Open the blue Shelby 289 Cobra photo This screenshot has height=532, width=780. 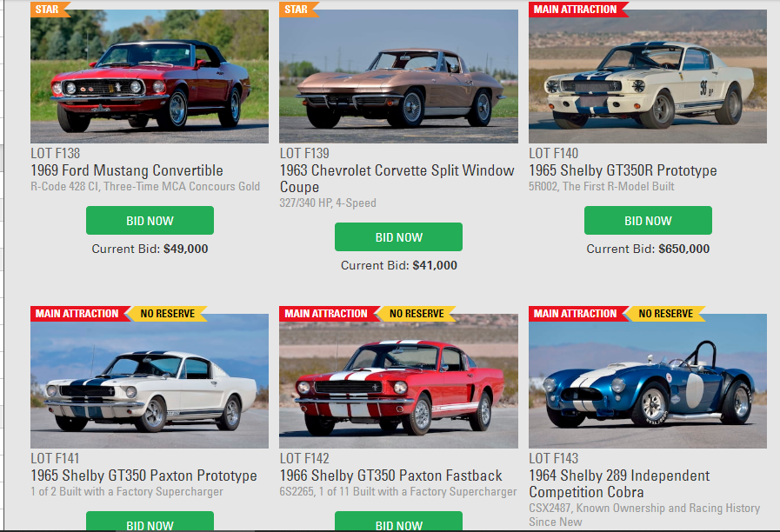pyautogui.click(x=648, y=381)
